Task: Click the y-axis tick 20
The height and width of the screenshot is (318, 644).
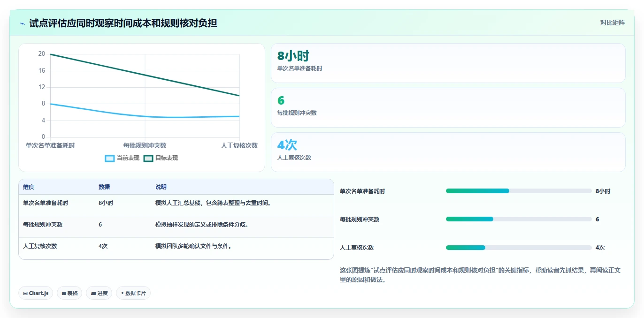Action: (x=42, y=54)
